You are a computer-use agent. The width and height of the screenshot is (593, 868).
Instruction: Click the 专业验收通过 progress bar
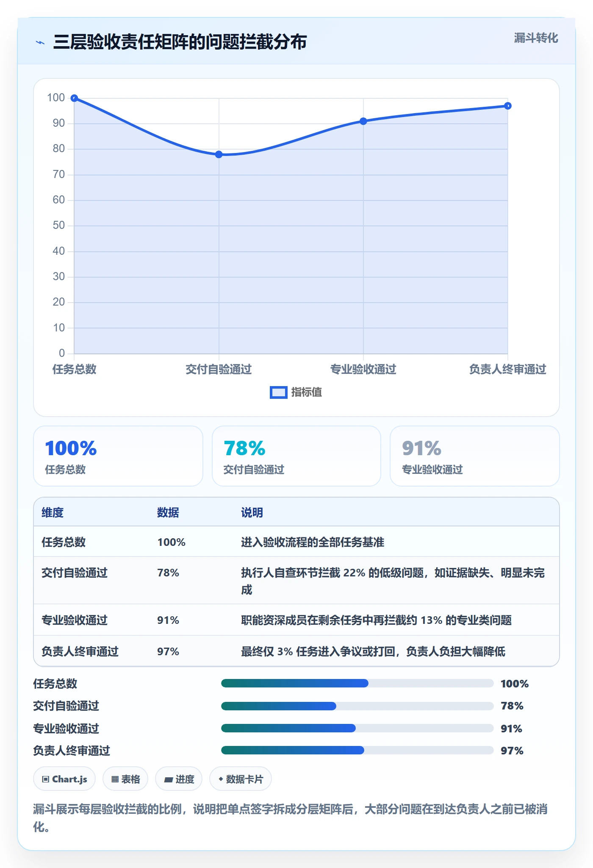coord(357,728)
